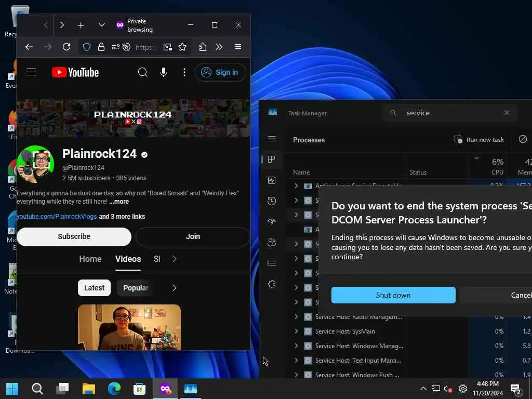The width and height of the screenshot is (532, 399).
Task: Open the list all tabs dropdown
Action: click(x=101, y=25)
